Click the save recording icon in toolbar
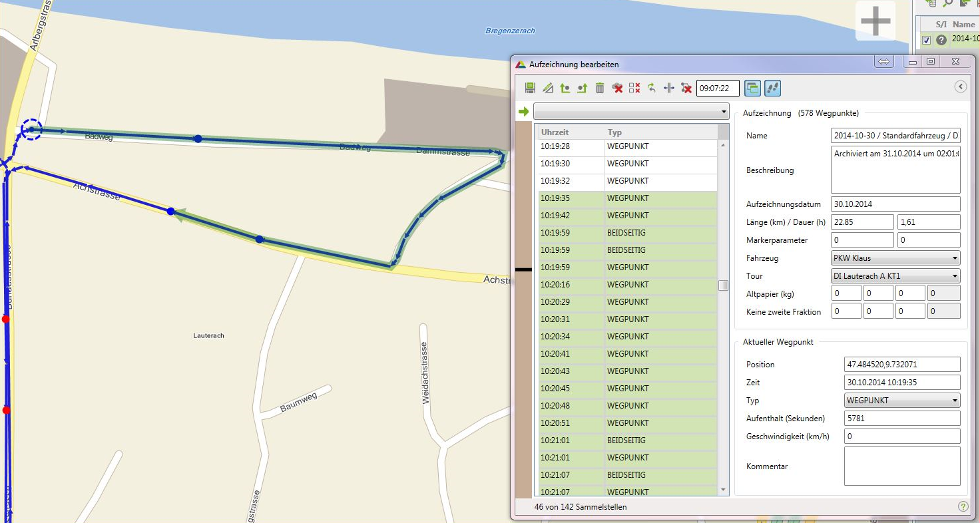980x523 pixels. pos(530,88)
